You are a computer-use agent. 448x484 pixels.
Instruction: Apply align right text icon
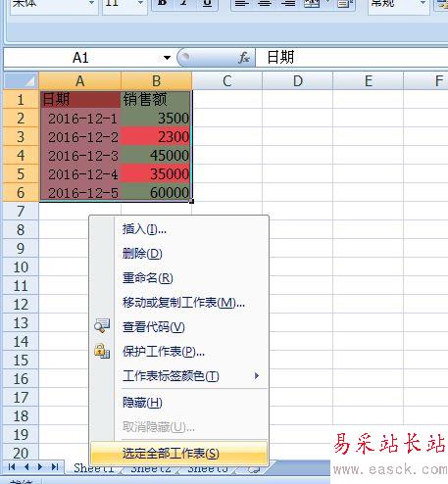pos(288,3)
